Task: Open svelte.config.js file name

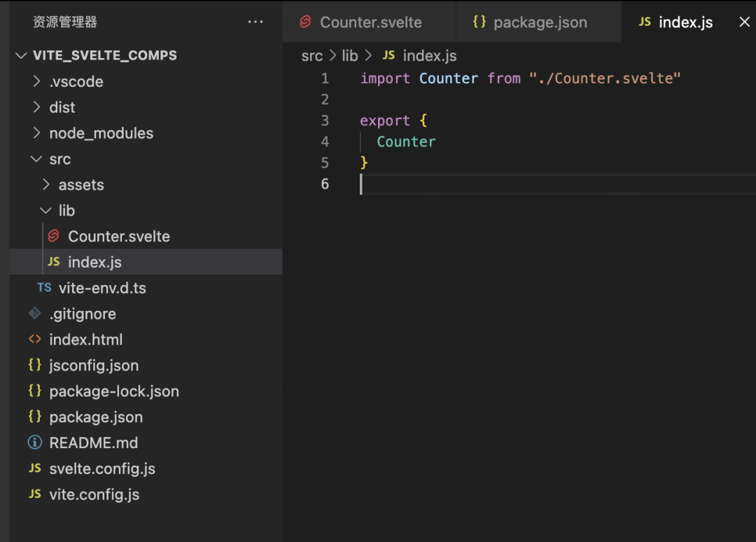Action: pyautogui.click(x=102, y=468)
